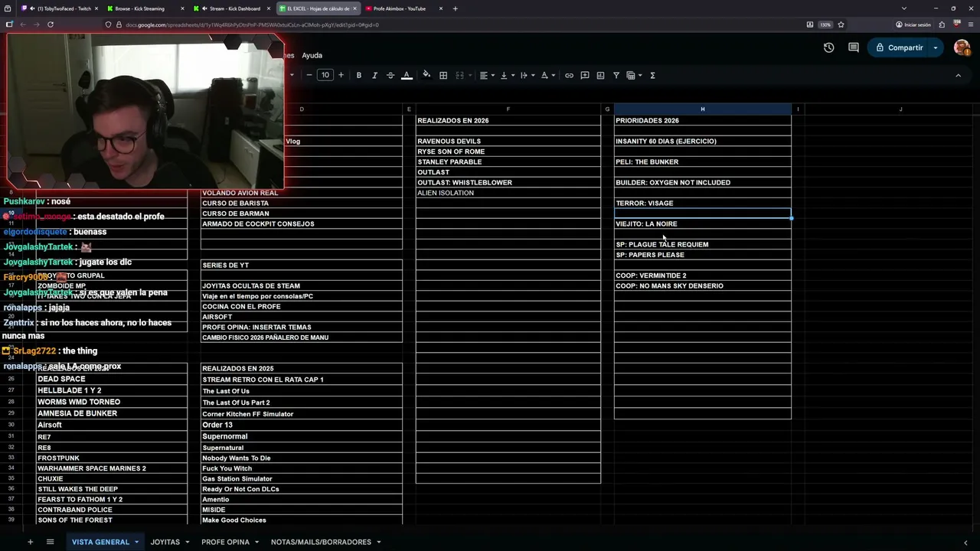Insert a chart via toolbar icon
Image resolution: width=980 pixels, height=551 pixels.
pos(600,75)
